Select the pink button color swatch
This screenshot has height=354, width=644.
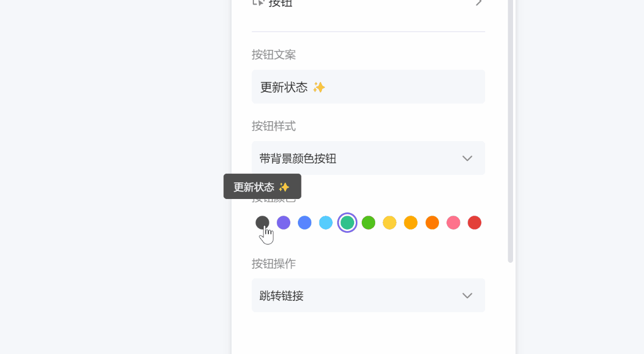453,222
